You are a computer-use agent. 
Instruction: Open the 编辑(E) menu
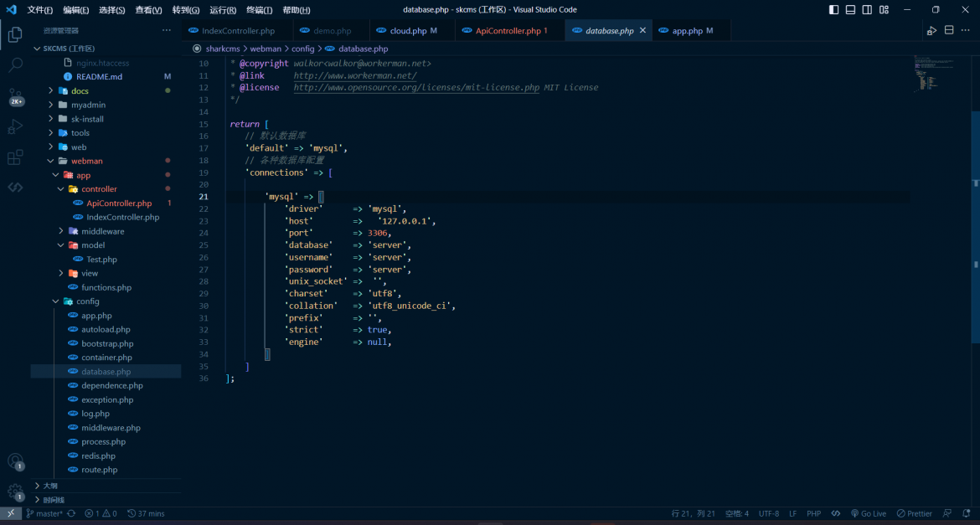coord(76,10)
